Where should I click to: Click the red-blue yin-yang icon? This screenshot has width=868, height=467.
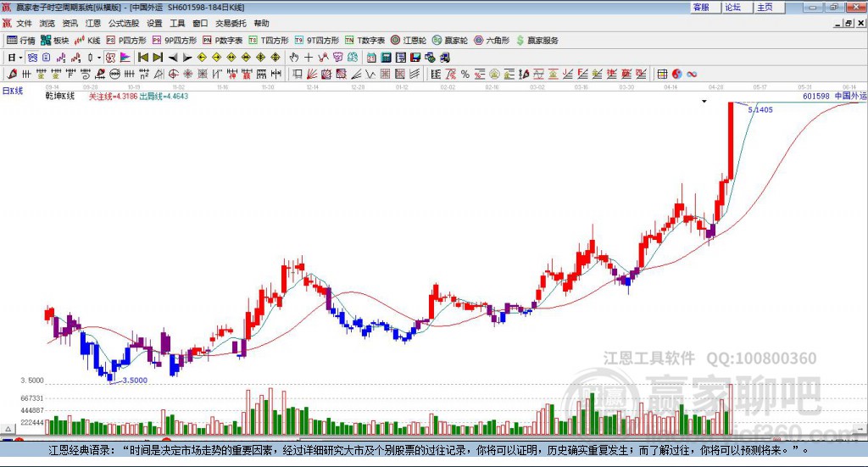[677, 74]
